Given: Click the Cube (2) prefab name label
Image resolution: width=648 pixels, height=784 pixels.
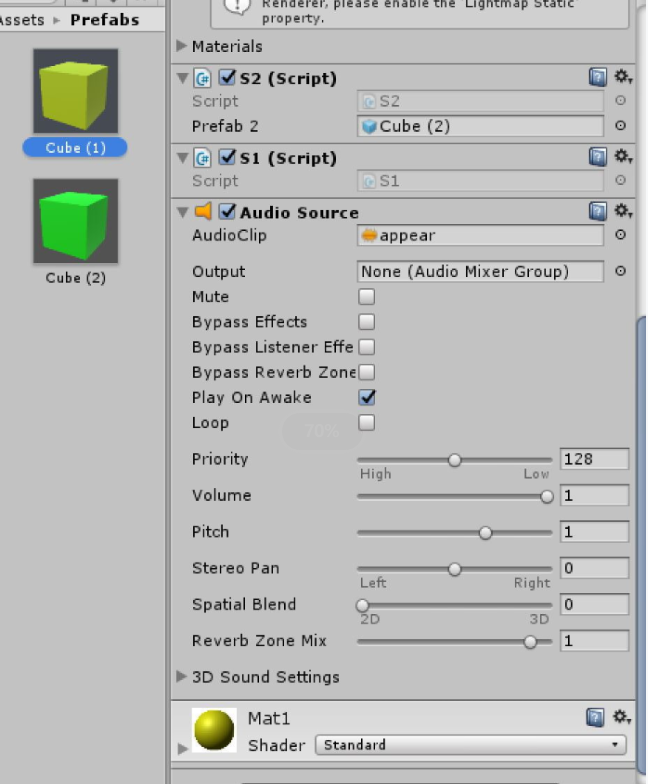Looking at the screenshot, I should pyautogui.click(x=76, y=278).
